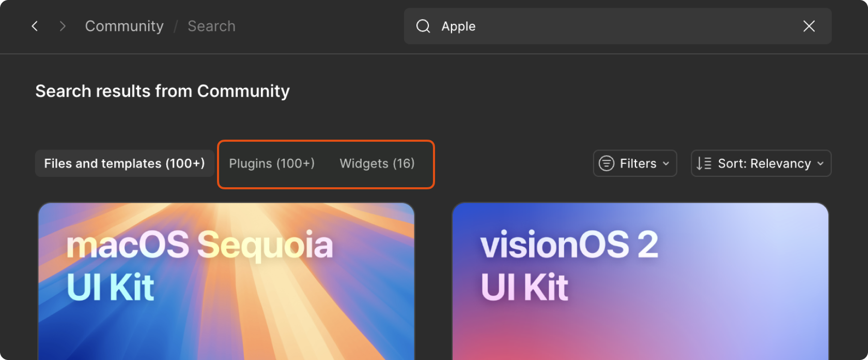The image size is (868, 360).
Task: Click the sort order icon
Action: (x=704, y=163)
